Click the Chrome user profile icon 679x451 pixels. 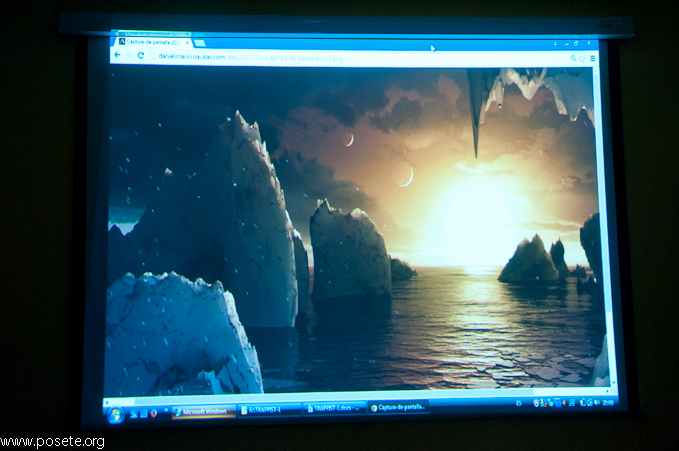coord(555,44)
